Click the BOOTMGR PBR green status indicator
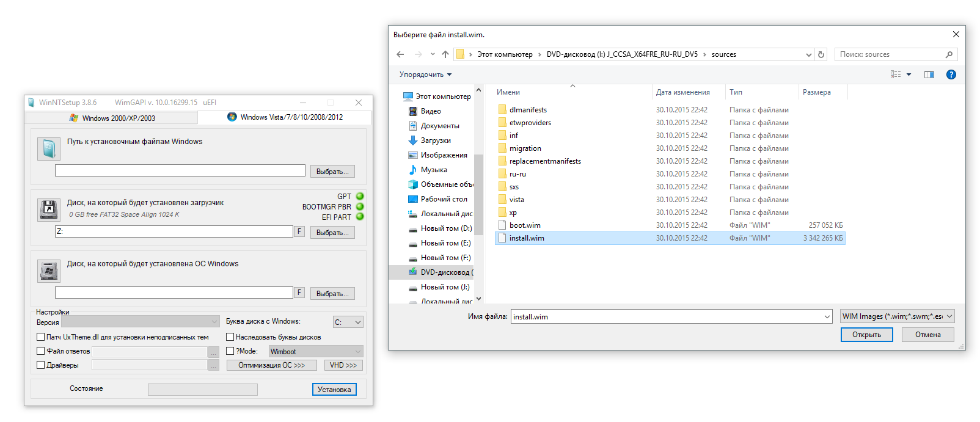The width and height of the screenshot is (980, 422). coord(360,206)
